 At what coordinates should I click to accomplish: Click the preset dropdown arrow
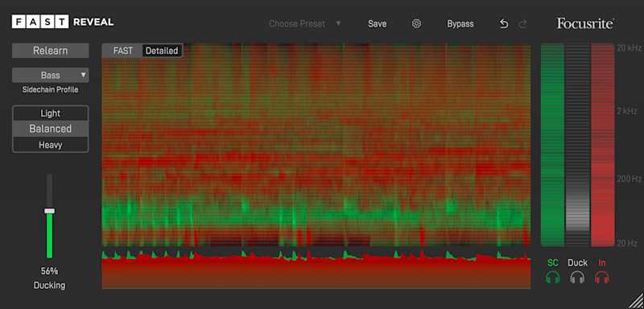pos(338,23)
